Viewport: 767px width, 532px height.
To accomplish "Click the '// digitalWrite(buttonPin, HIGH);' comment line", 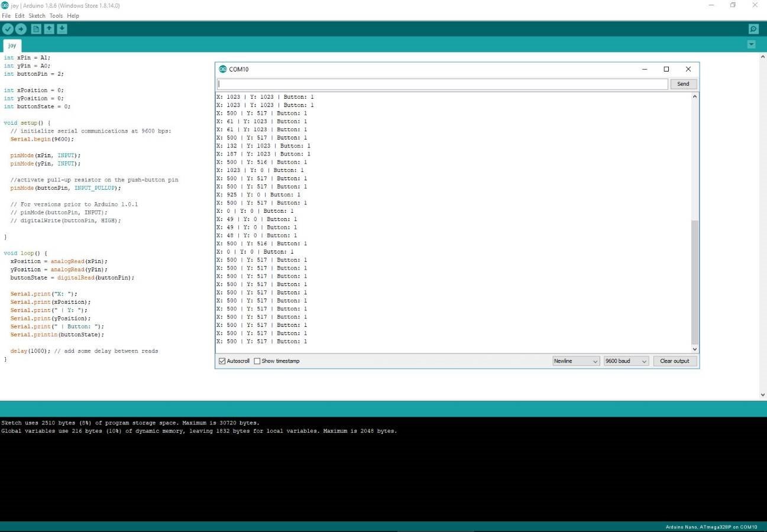I will (66, 220).
